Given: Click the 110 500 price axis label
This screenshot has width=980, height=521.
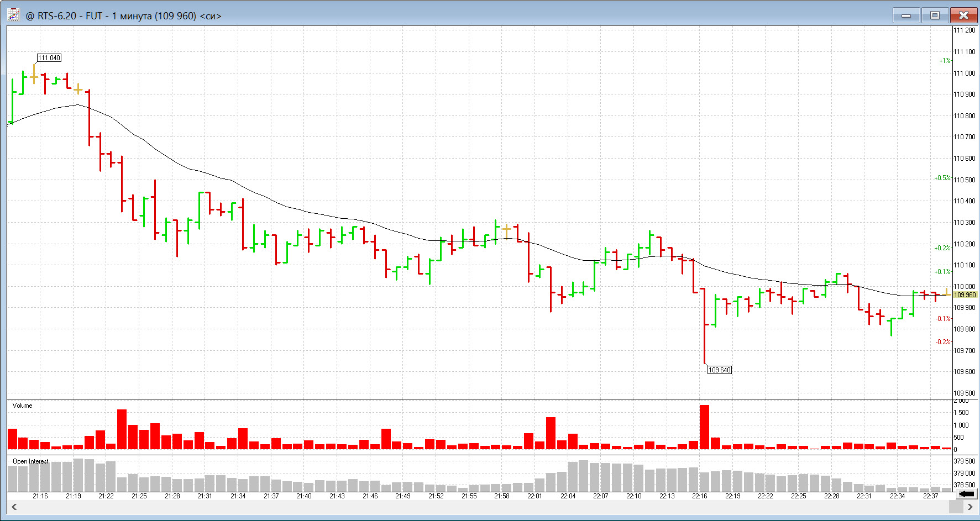Looking at the screenshot, I should (x=965, y=180).
